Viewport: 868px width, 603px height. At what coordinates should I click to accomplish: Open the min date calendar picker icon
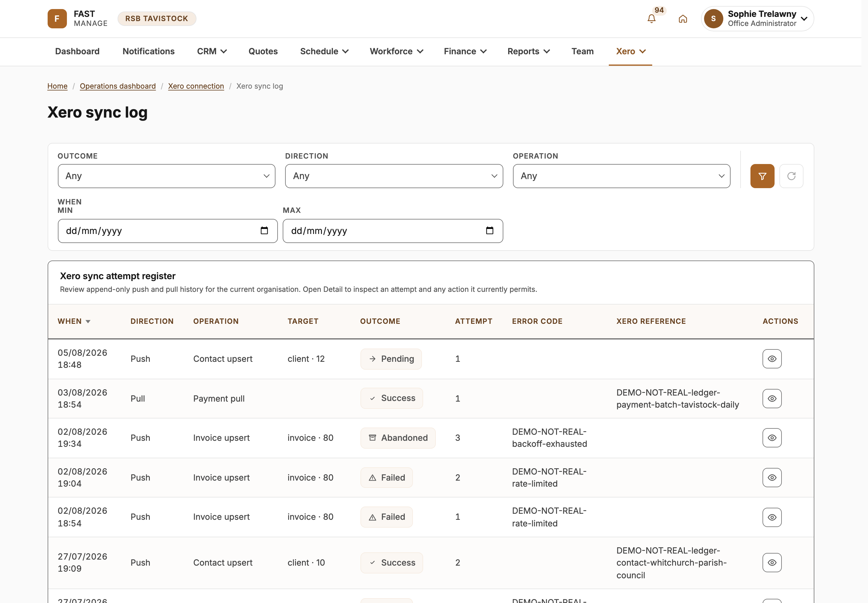click(264, 230)
